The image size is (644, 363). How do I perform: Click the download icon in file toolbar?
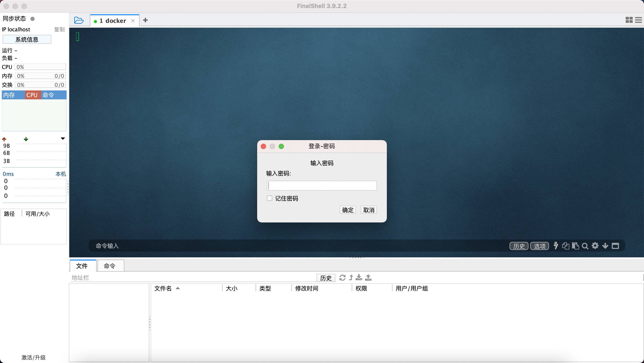359,277
